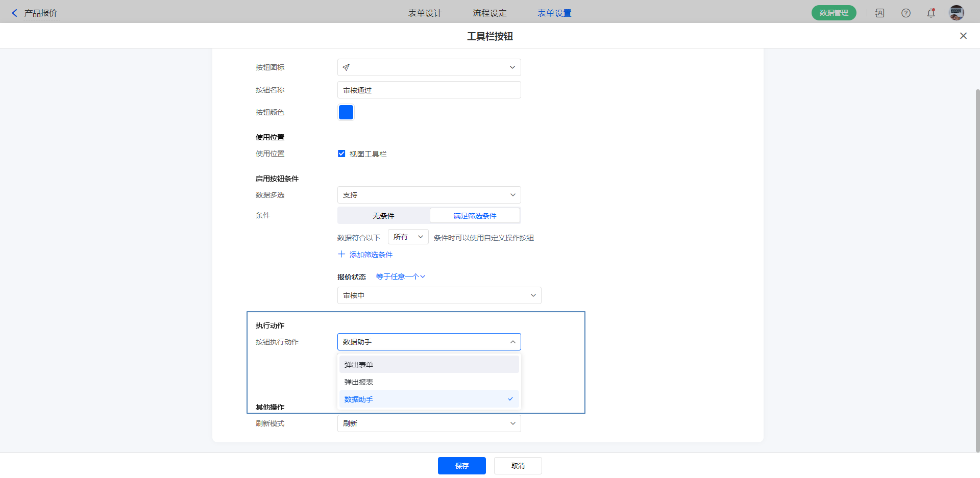The image size is (980, 478).
Task: Uncheck the 视图工具栏 checkbox
Action: point(341,154)
